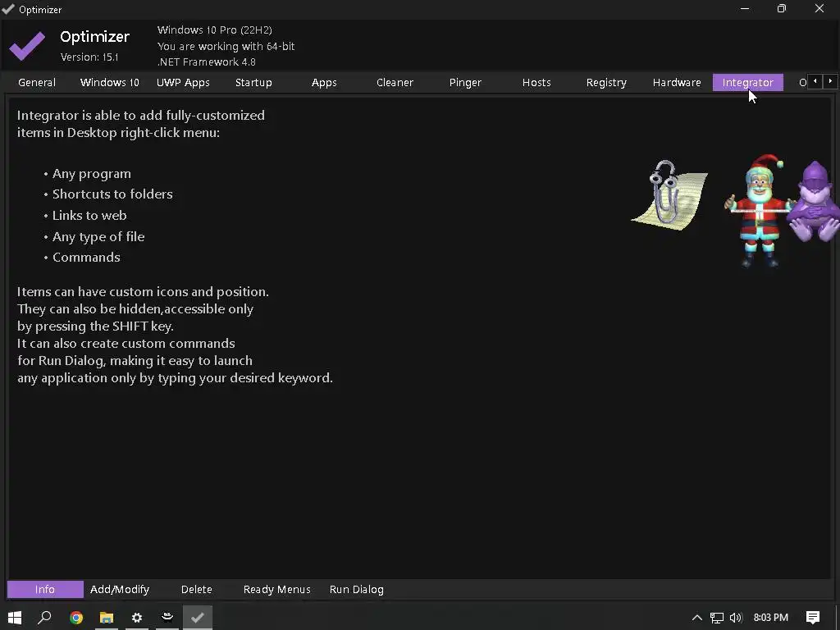
Task: Open the notification Action Center
Action: pos(813,618)
